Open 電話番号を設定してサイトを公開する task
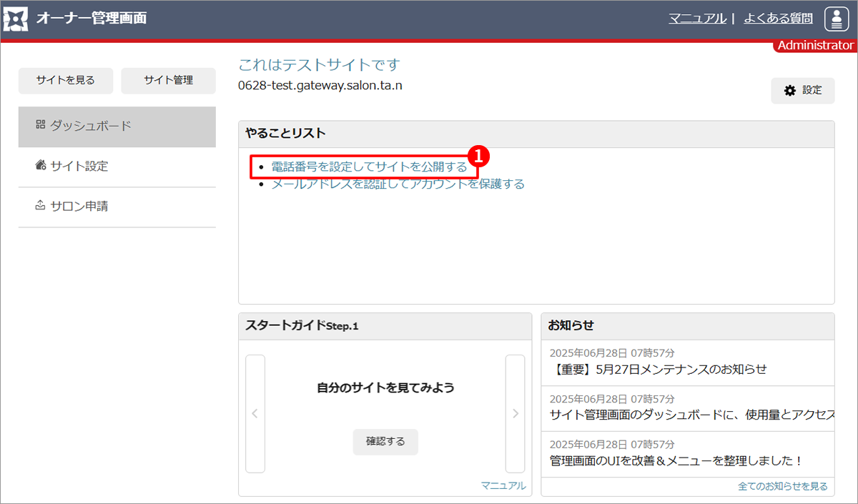858x504 pixels. [369, 167]
